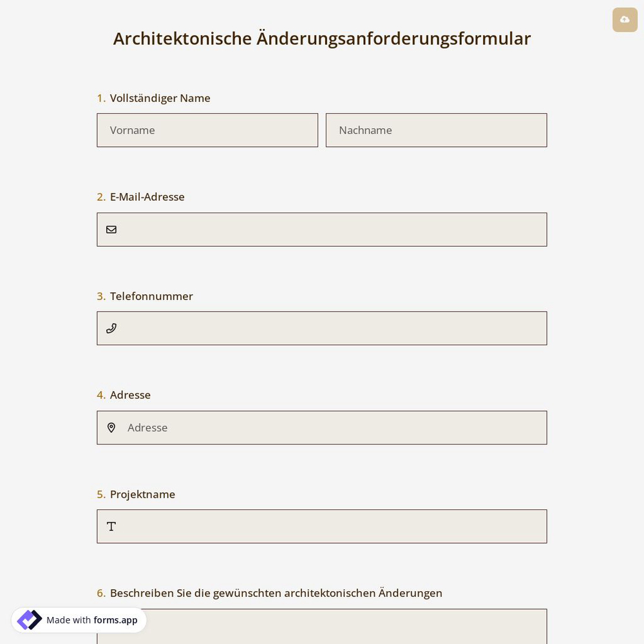Click the location pin icon in Adresse field
Image resolution: width=644 pixels, height=644 pixels.
(x=111, y=428)
